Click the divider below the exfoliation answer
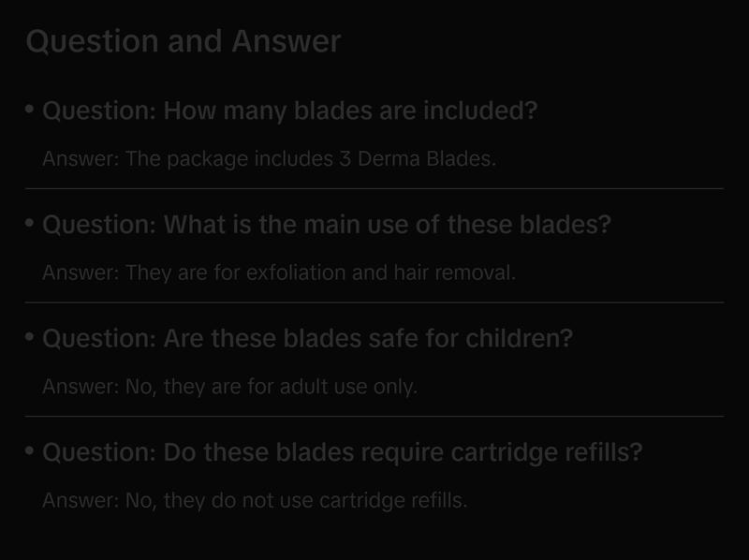Viewport: 749px width, 560px height. (374, 302)
